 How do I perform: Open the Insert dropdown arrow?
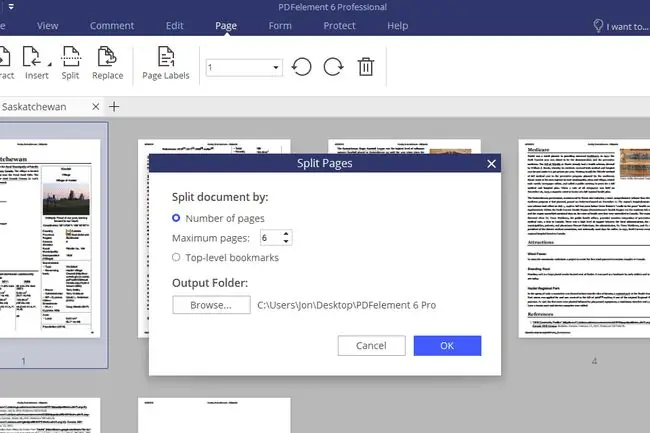point(50,64)
